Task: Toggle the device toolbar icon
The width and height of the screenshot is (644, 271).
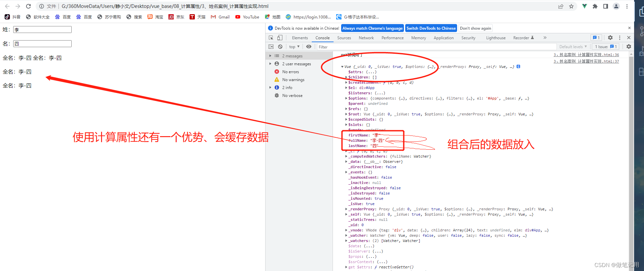Action: (280, 38)
